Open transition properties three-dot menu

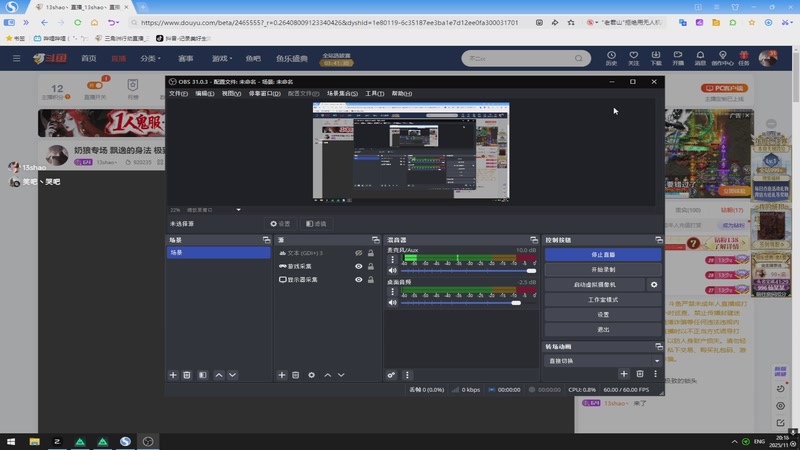coord(655,374)
